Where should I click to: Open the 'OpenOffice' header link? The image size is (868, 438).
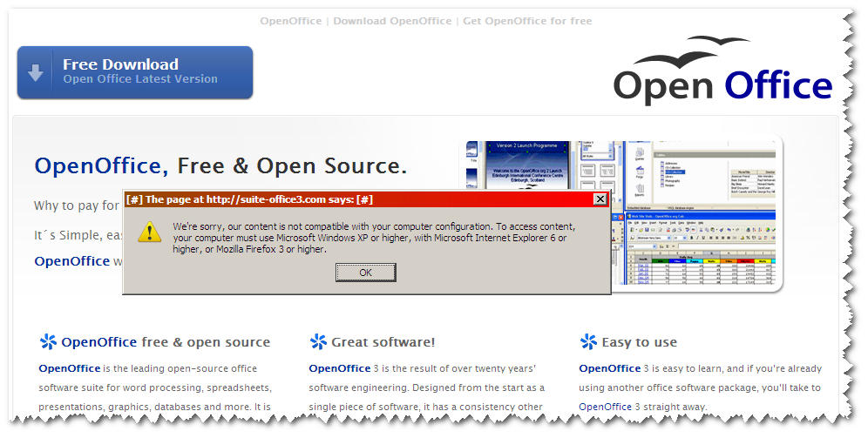coord(290,21)
